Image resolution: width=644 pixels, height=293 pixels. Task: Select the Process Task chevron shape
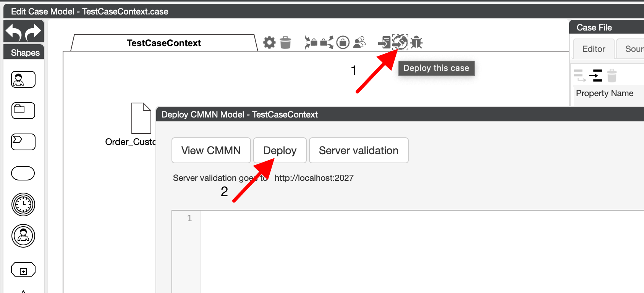(23, 142)
